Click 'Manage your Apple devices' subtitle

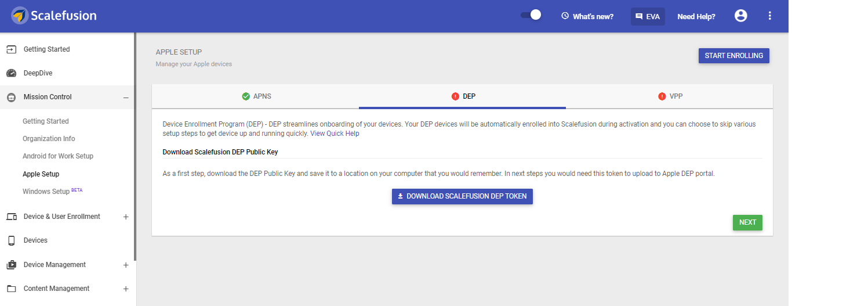(194, 64)
